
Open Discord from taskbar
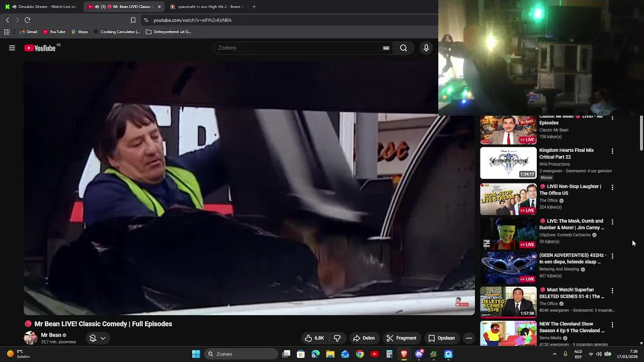[419, 354]
